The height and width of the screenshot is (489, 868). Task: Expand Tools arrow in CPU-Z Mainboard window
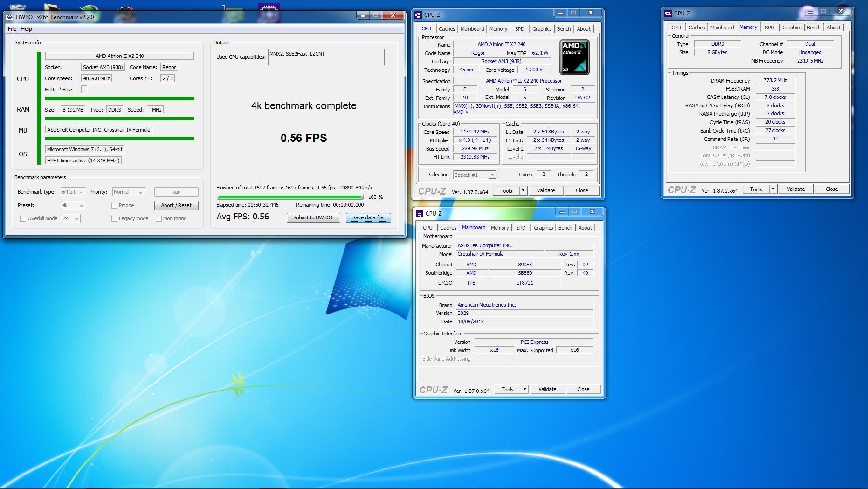point(524,389)
